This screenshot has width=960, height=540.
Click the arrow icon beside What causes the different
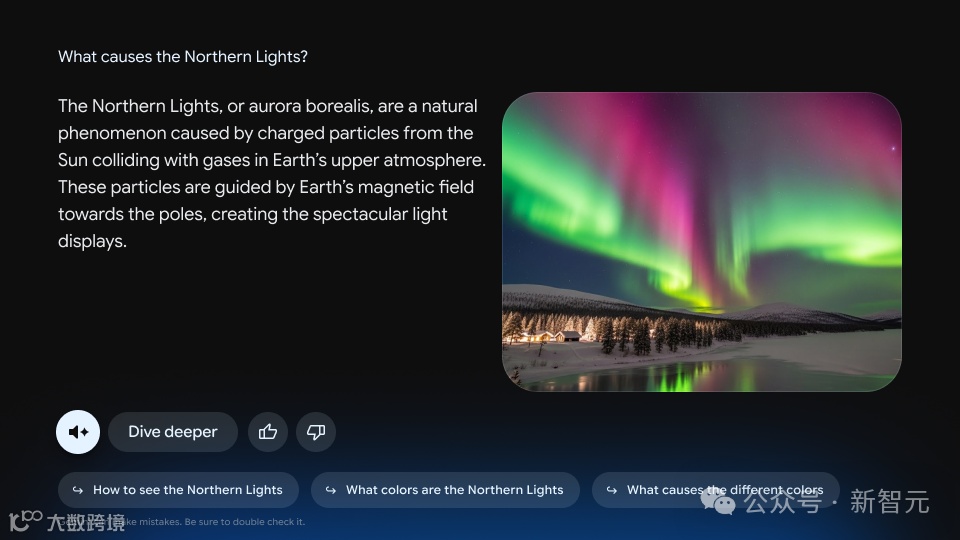tap(611, 490)
